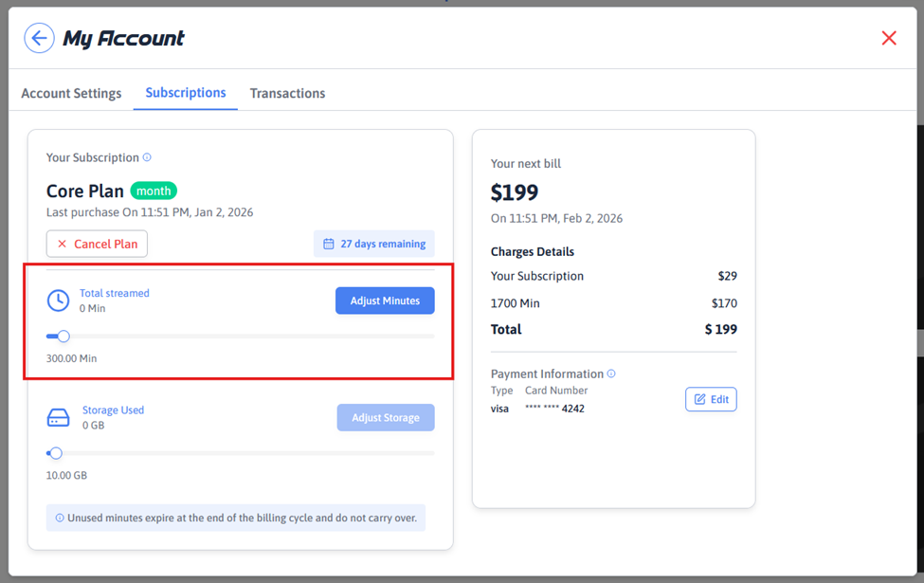The height and width of the screenshot is (583, 924).
Task: Click the clock icon for Total streamed
Action: tap(58, 301)
